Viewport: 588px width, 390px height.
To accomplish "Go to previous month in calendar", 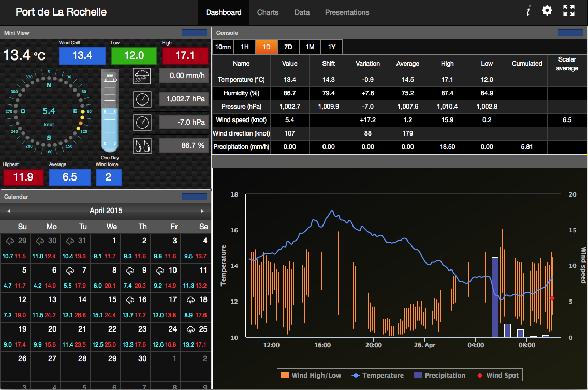I will pyautogui.click(x=8, y=211).
